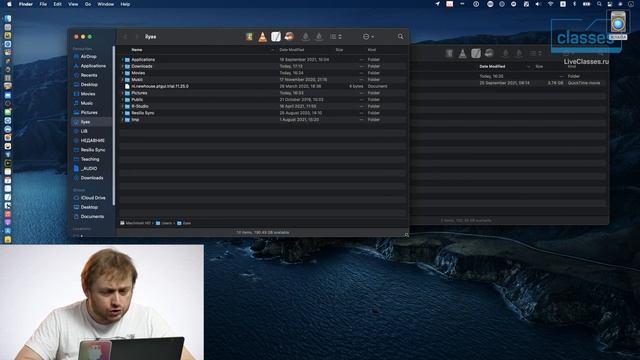Image resolution: width=640 pixels, height=360 pixels.
Task: Select iCloud Drive in the sidebar
Action: click(92, 198)
